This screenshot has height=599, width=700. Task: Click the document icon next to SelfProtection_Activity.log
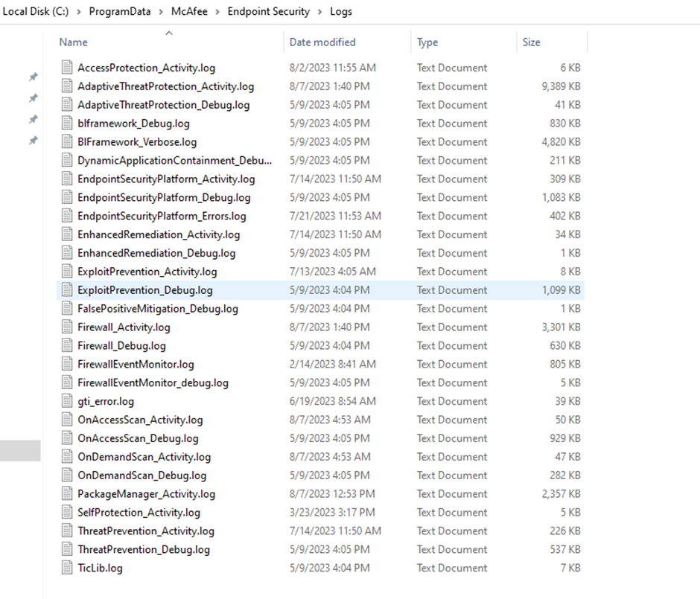pos(66,512)
